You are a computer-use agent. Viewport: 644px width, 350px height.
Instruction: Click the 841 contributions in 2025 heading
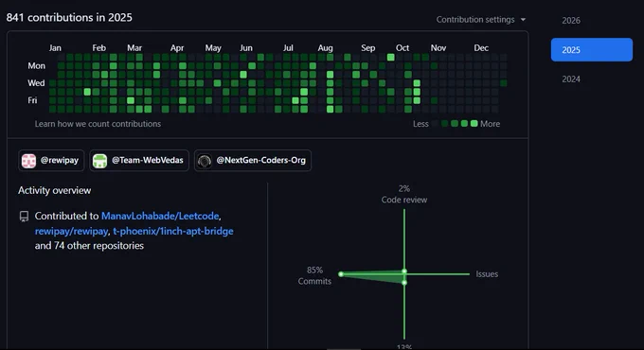coord(69,18)
